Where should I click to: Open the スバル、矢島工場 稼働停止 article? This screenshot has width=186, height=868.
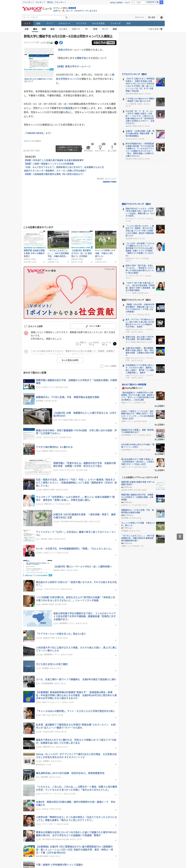tap(76, 680)
